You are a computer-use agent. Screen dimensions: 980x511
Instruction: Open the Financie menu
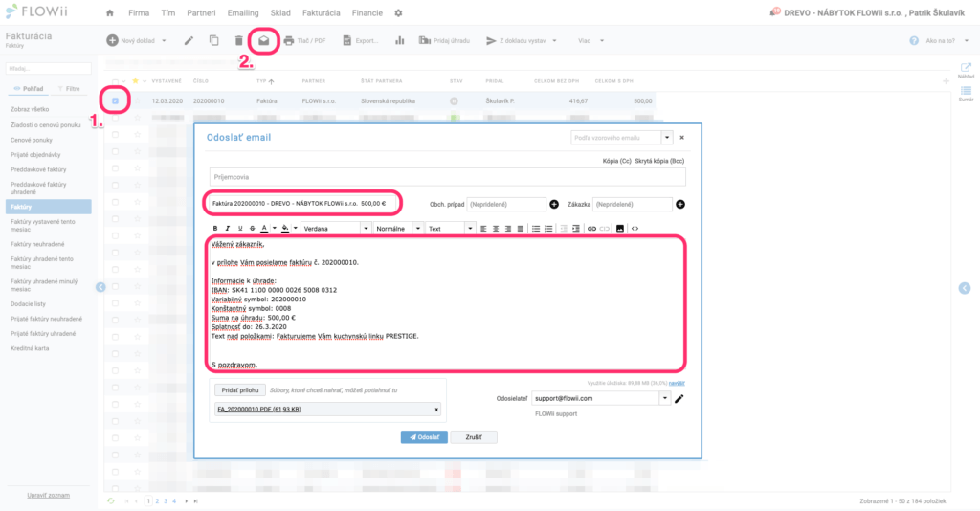click(367, 13)
